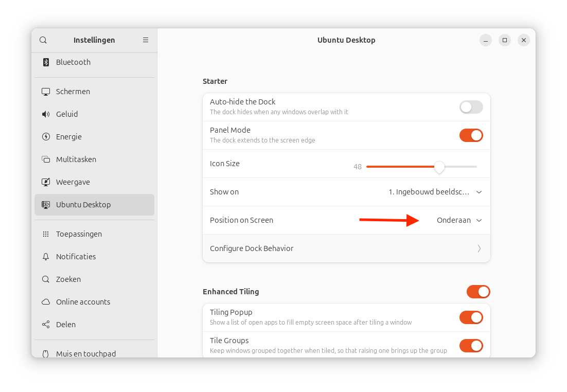Disable the Panel Mode switch
Image resolution: width=567 pixels, height=392 pixels.
click(x=471, y=135)
